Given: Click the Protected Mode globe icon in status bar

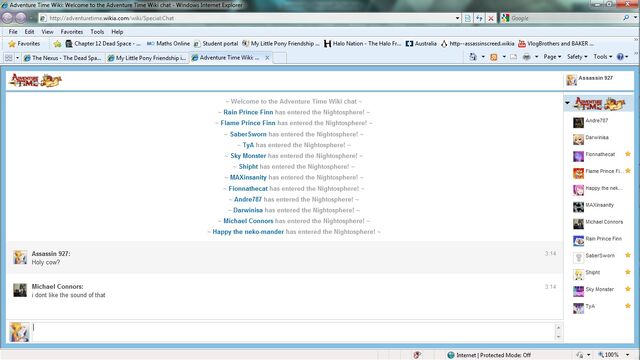Looking at the screenshot, I should point(451,355).
